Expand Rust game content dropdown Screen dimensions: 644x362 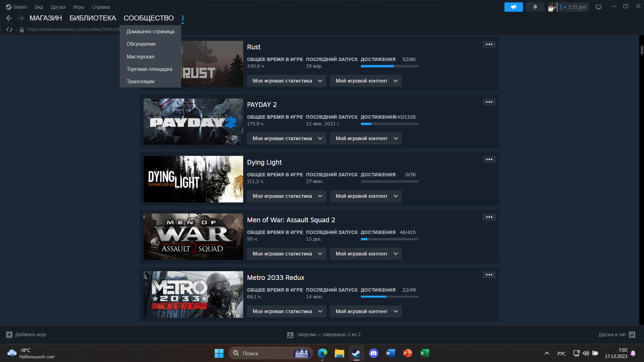tap(366, 81)
